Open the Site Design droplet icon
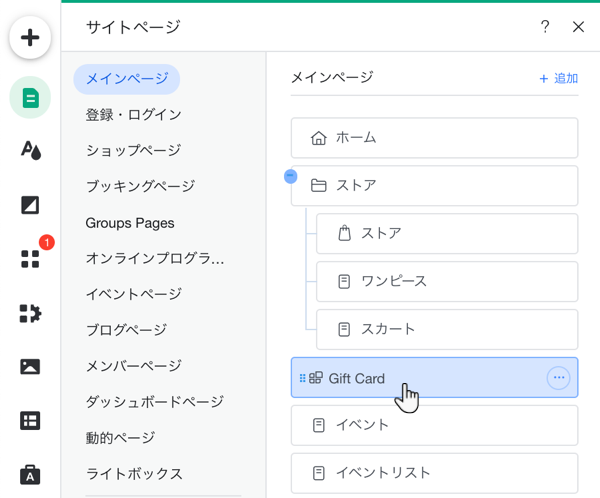The width and height of the screenshot is (600, 498). [30, 151]
